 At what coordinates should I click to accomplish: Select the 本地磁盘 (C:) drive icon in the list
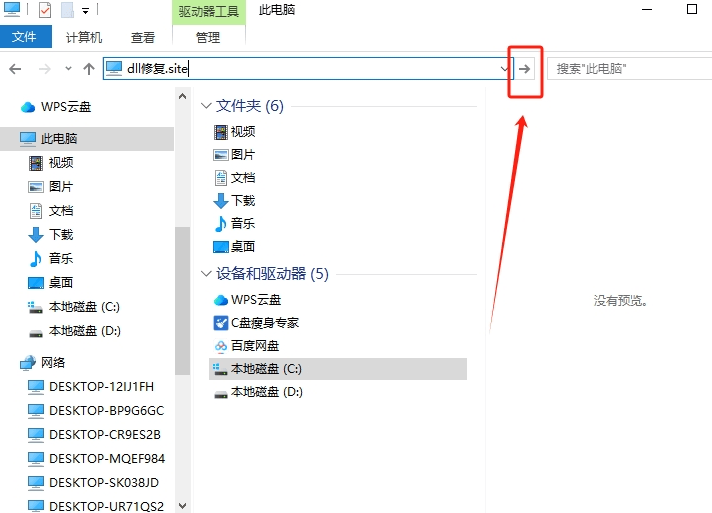click(x=221, y=369)
